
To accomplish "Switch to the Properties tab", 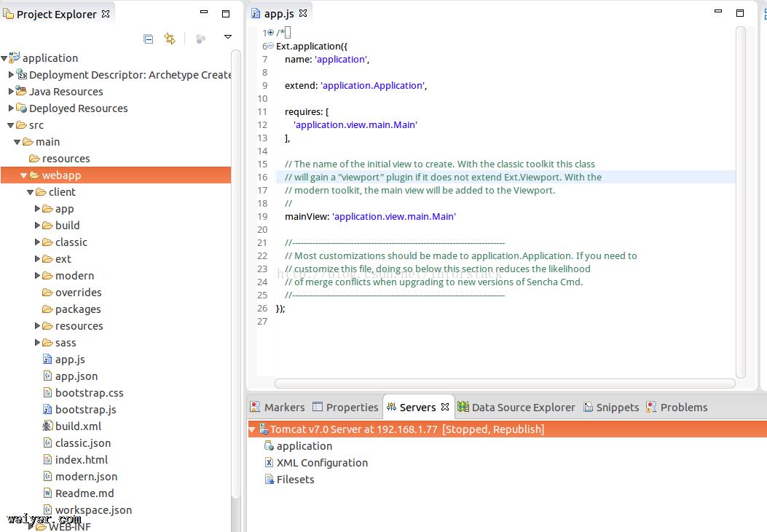I will point(345,407).
